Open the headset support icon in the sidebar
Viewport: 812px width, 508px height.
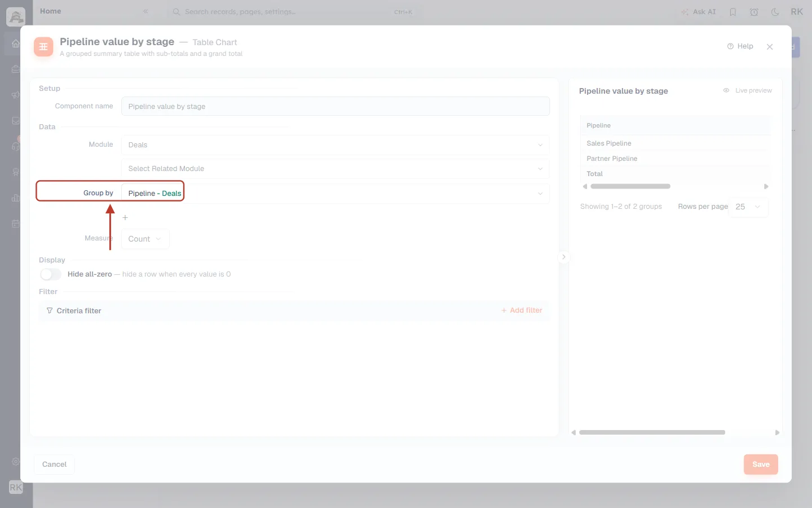click(x=16, y=146)
